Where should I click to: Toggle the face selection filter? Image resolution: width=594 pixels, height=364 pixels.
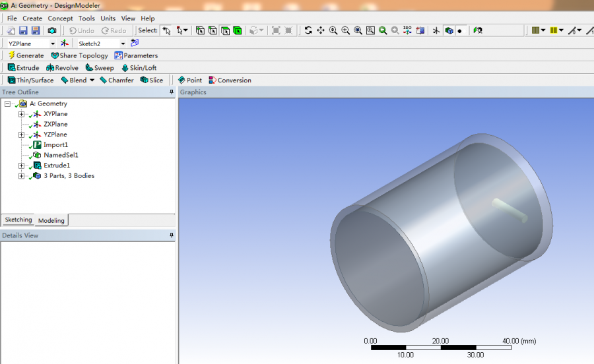click(226, 31)
